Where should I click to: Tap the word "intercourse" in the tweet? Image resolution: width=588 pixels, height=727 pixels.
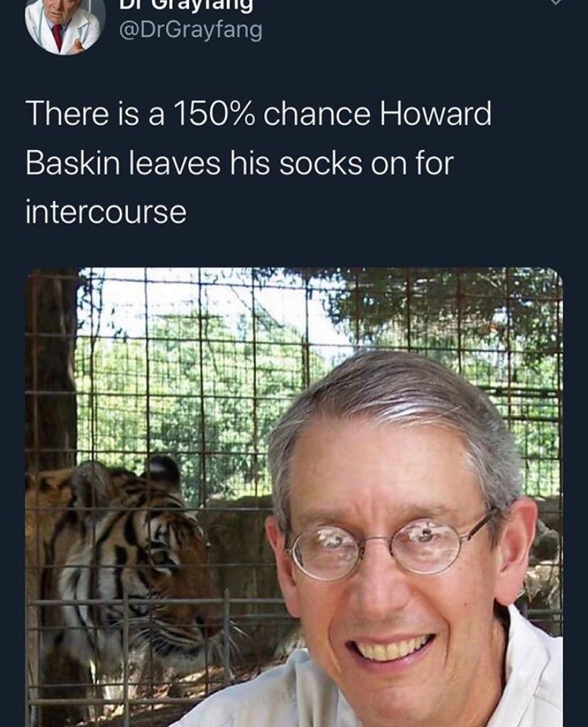(106, 212)
